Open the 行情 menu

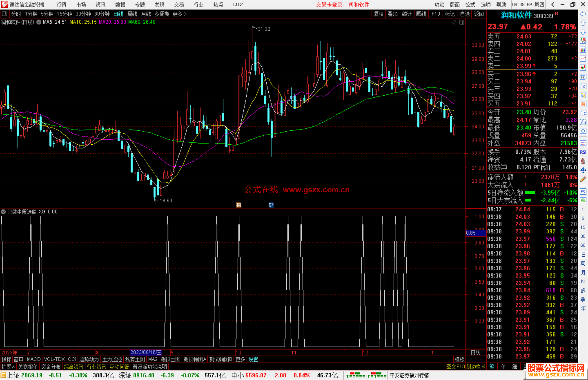[61, 5]
